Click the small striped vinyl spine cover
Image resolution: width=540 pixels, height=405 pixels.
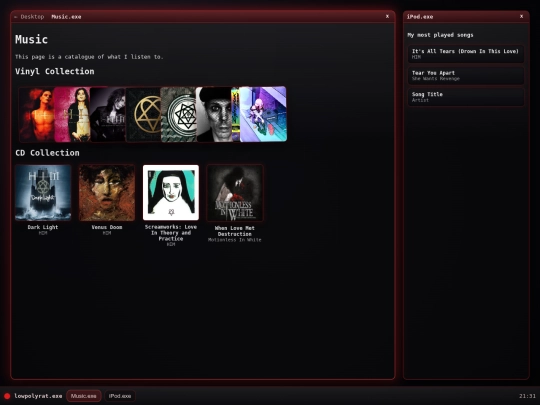tap(236, 114)
